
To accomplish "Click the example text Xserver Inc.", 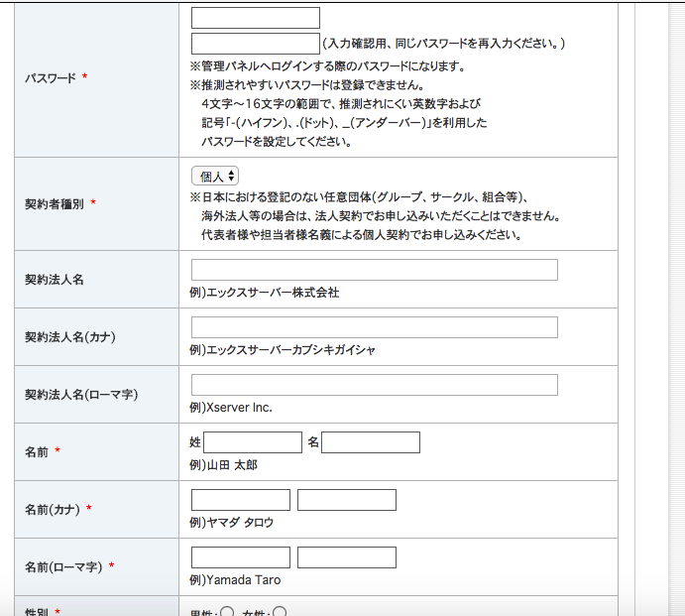I will click(239, 408).
